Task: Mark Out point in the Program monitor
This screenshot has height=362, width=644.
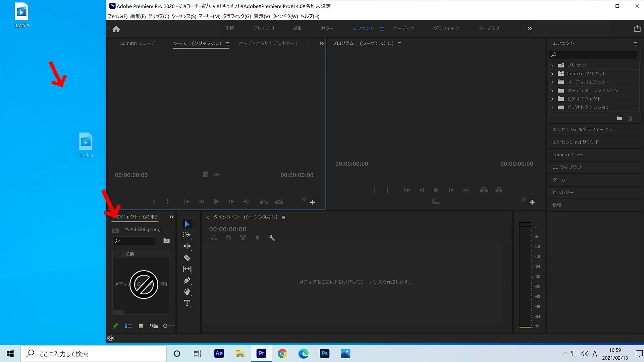Action: click(x=387, y=190)
